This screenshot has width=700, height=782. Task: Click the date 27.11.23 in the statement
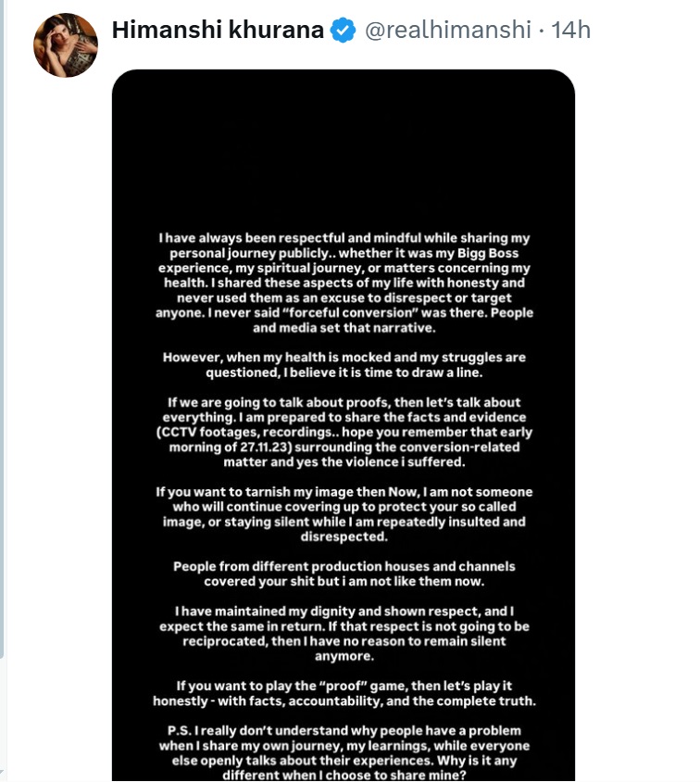point(264,448)
